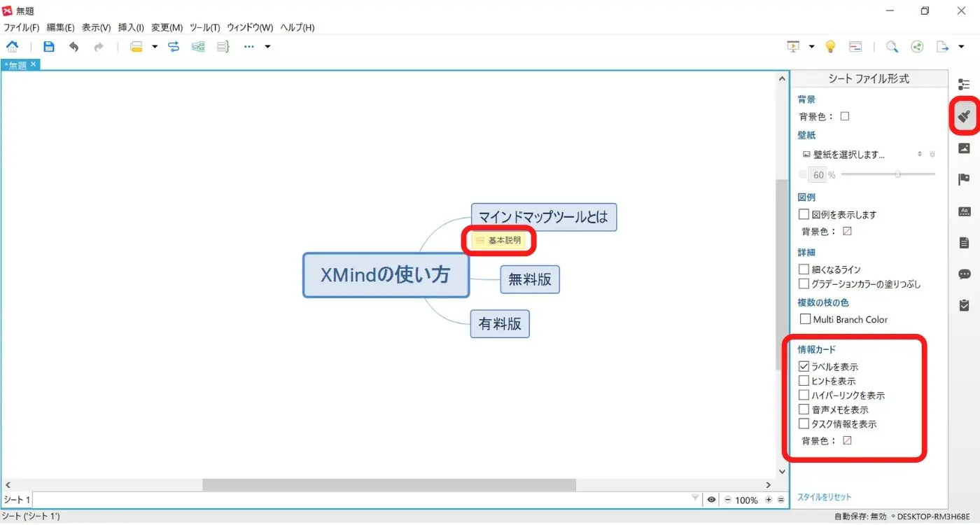980x525 pixels.
Task: Open the Comments speech-bubble sidebar icon
Action: click(x=964, y=274)
